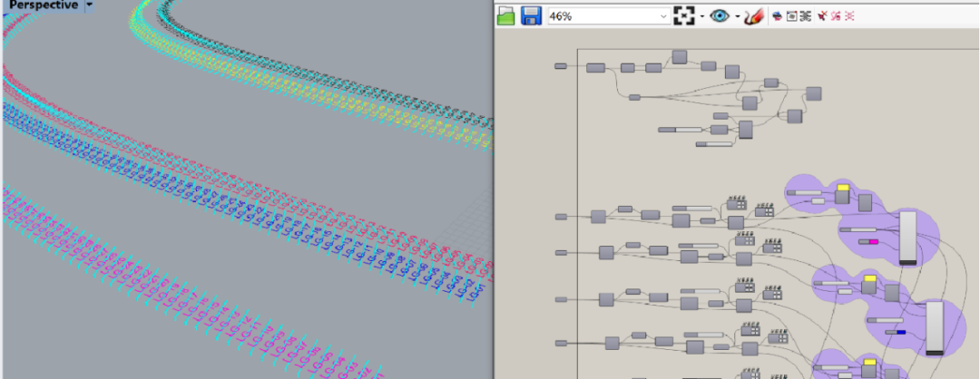980x379 pixels.
Task: Click the Perspective viewport title label
Action: 43,5
